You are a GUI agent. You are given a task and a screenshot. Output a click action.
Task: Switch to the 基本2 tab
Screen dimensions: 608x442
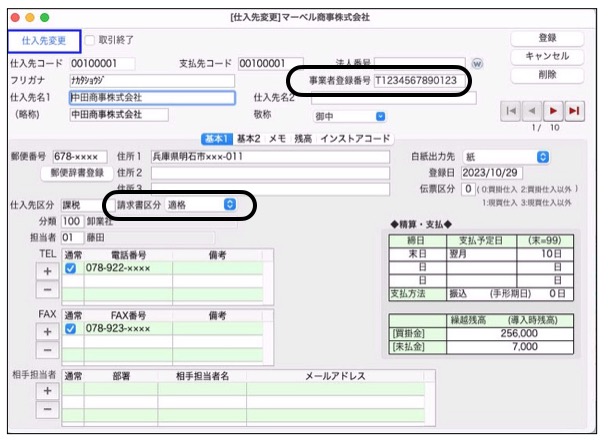[247, 138]
